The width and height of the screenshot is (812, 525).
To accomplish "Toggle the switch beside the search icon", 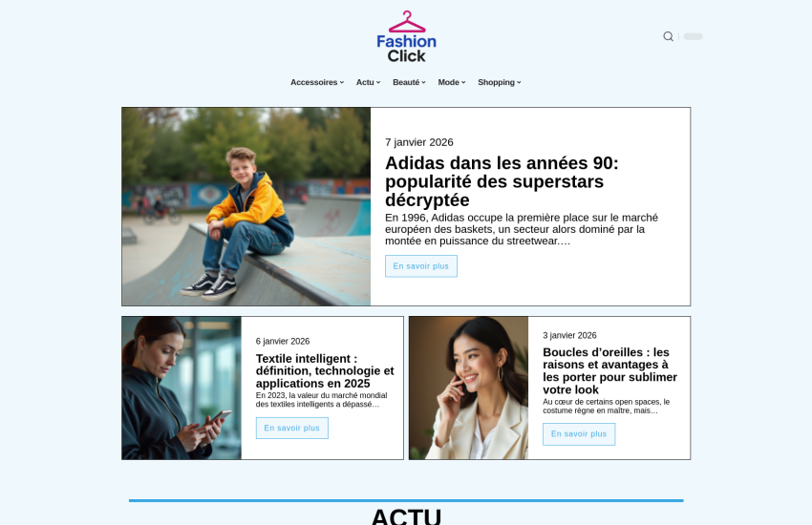I will click(693, 36).
